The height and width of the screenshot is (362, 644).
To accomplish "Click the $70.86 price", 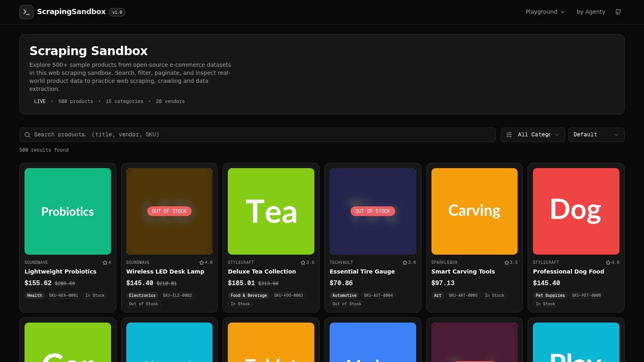I will pos(341,283).
